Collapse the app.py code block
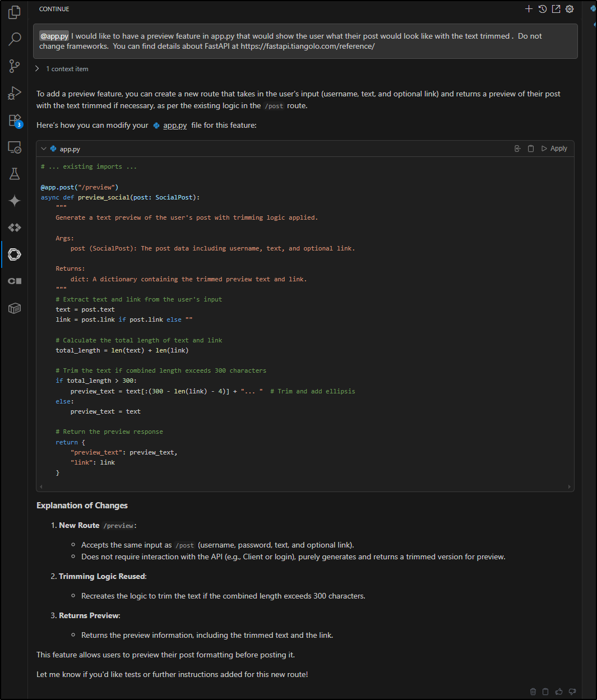This screenshot has width=597, height=700. coord(44,149)
